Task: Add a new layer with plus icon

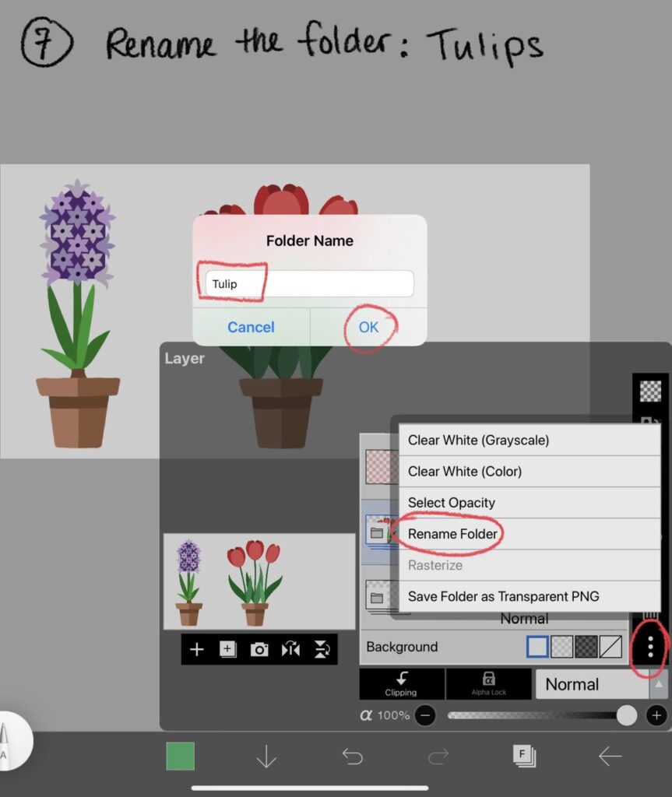Action: pyautogui.click(x=197, y=649)
